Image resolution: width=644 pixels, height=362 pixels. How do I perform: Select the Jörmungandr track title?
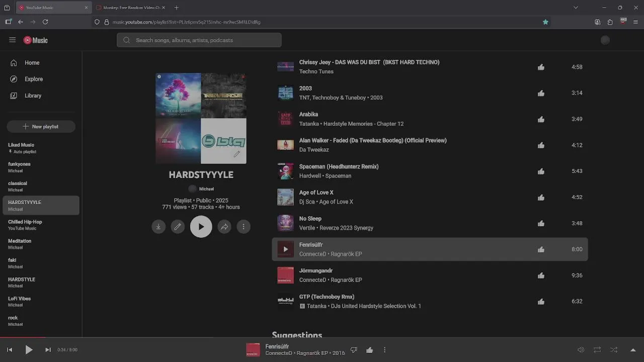click(316, 270)
